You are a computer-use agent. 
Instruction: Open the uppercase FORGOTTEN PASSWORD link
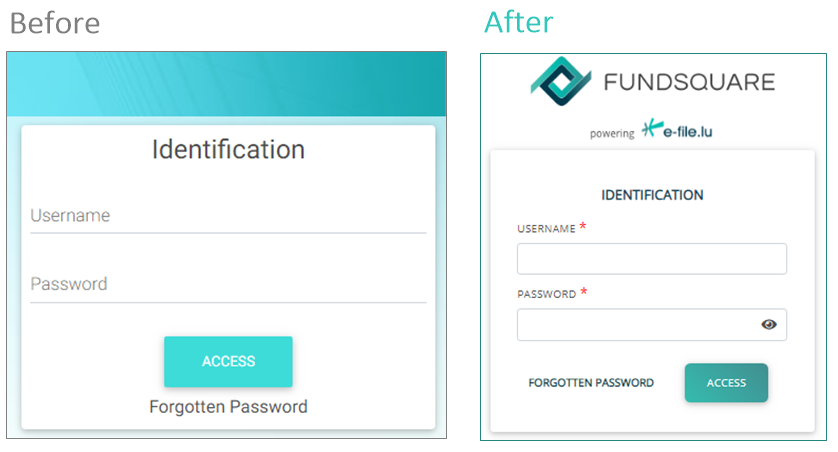click(591, 383)
